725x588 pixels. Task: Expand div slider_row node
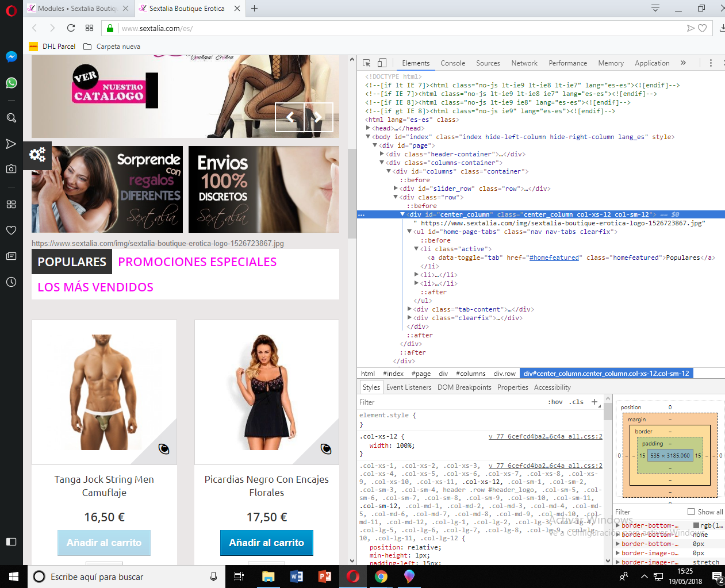click(x=396, y=189)
